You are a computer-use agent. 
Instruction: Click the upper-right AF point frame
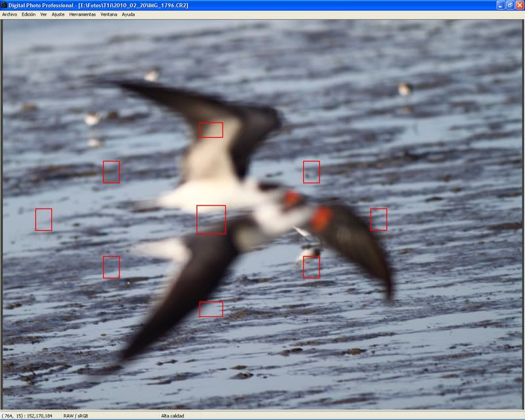click(x=312, y=172)
